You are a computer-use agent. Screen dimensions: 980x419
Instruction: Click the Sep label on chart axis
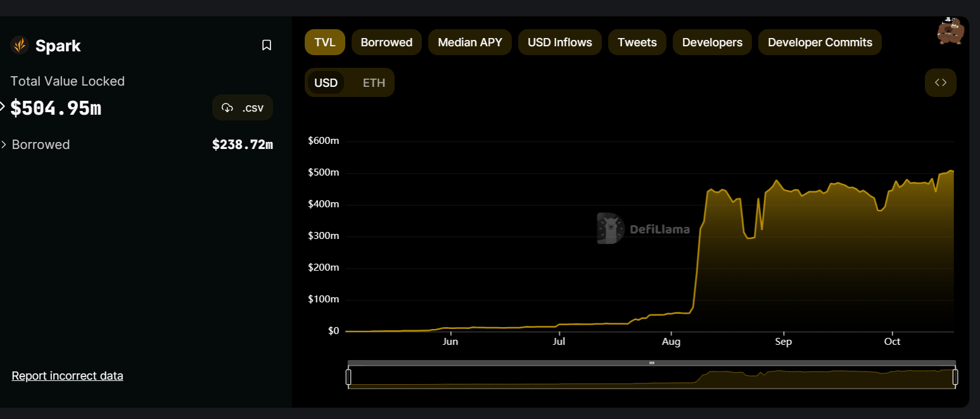[784, 342]
